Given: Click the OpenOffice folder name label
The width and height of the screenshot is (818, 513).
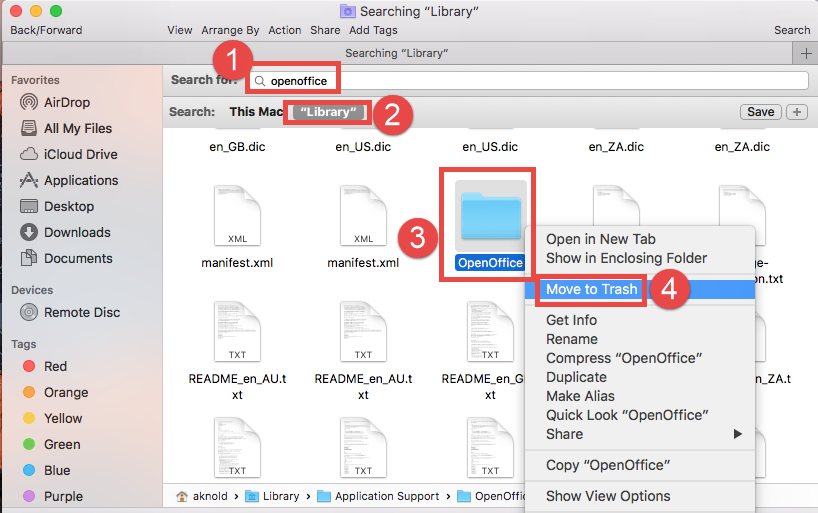Looking at the screenshot, I should 490,263.
